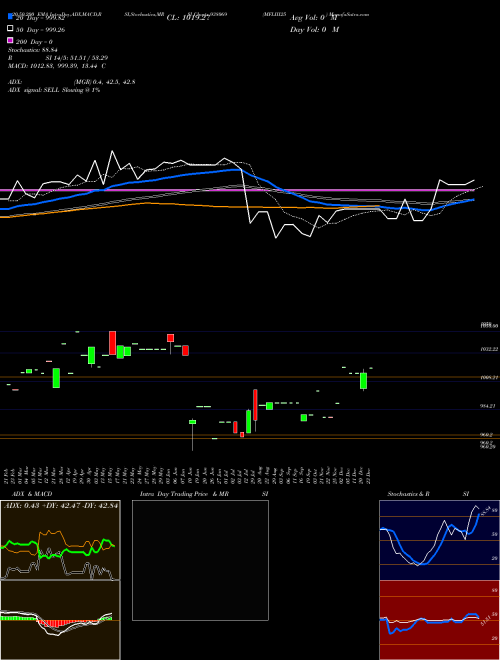Click the 1032.22 price axis label
The image size is (500, 660).
(x=489, y=349)
